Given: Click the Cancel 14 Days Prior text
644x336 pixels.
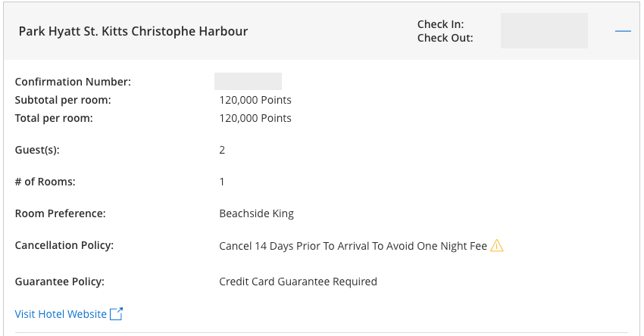Looking at the screenshot, I should tap(352, 246).
